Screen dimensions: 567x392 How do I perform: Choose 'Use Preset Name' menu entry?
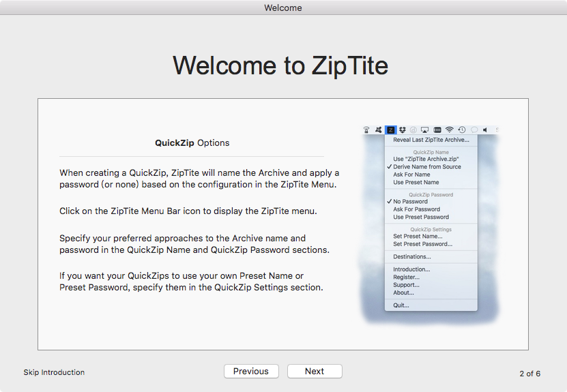pos(431,183)
